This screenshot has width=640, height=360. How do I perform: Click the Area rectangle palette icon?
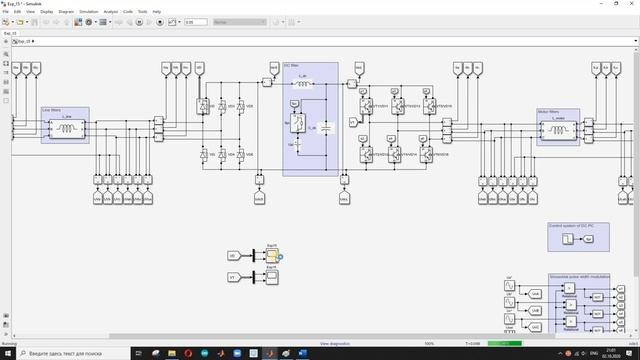tap(6, 100)
